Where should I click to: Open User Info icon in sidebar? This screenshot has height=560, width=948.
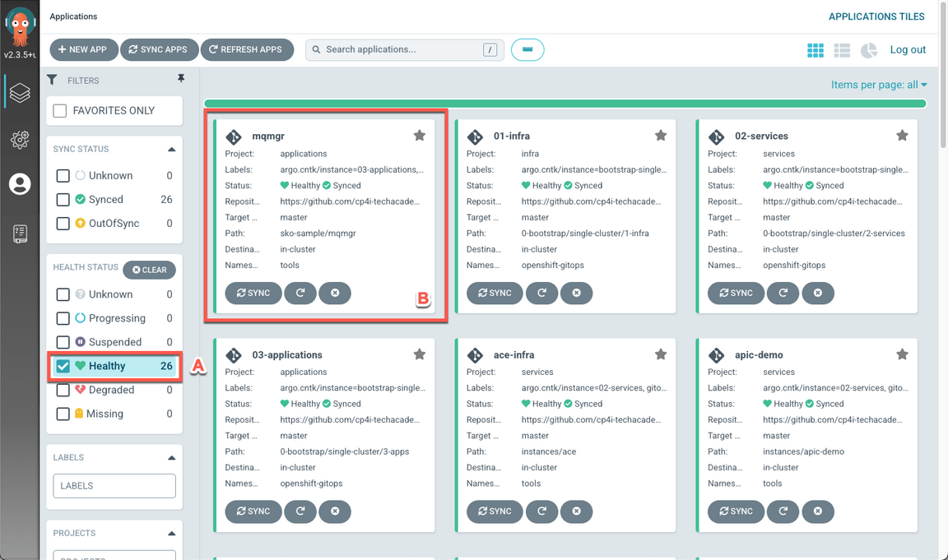pos(20,184)
